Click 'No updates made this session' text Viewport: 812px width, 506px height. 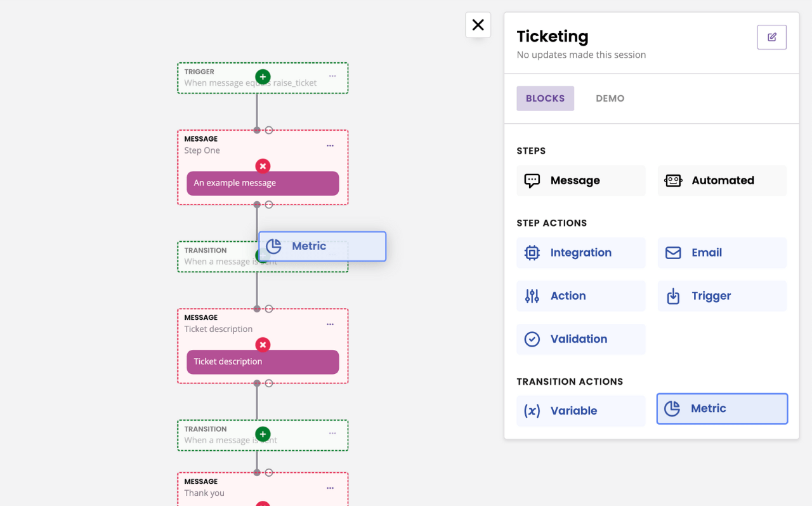(581, 55)
